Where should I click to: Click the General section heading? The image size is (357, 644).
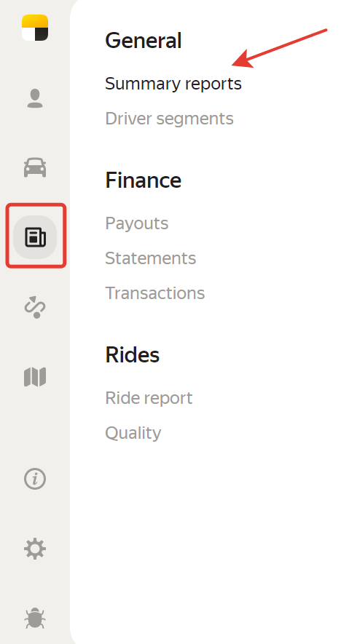143,40
